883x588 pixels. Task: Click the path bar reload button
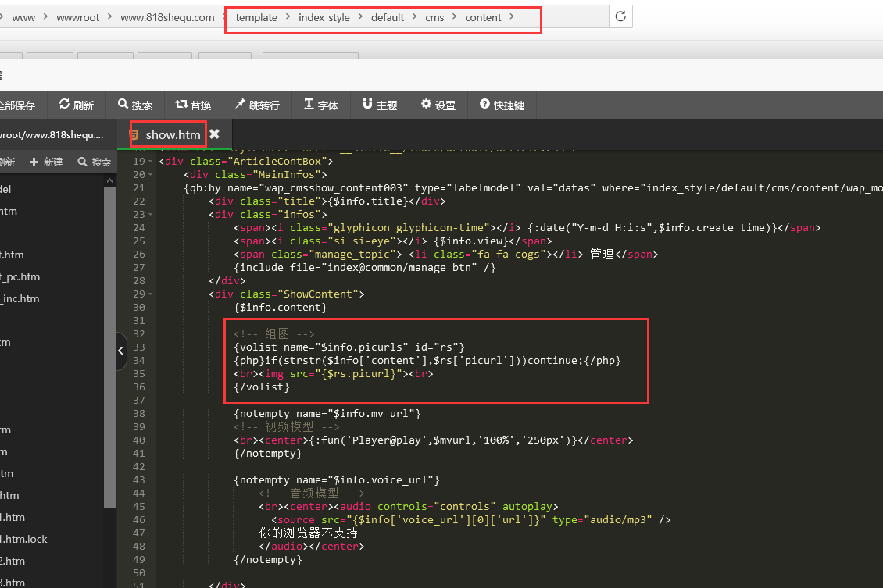[x=620, y=16]
